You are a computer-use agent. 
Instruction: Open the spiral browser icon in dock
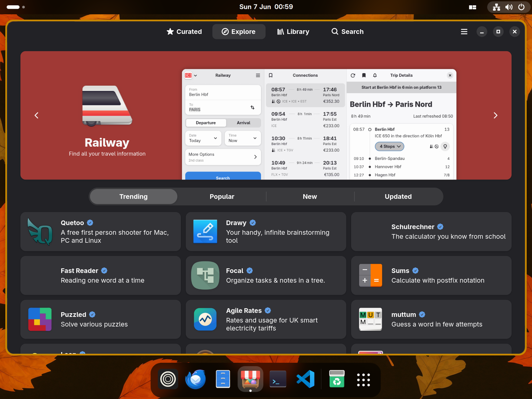click(168, 379)
